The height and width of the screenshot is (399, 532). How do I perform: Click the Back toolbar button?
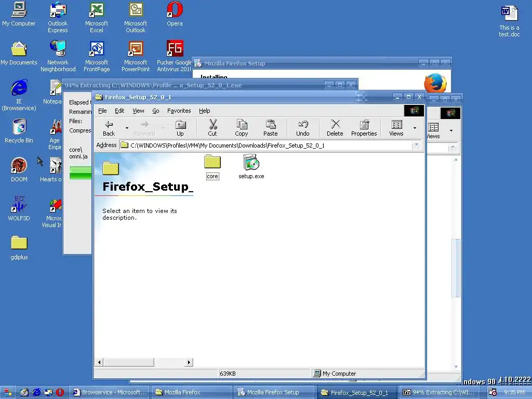pyautogui.click(x=109, y=128)
